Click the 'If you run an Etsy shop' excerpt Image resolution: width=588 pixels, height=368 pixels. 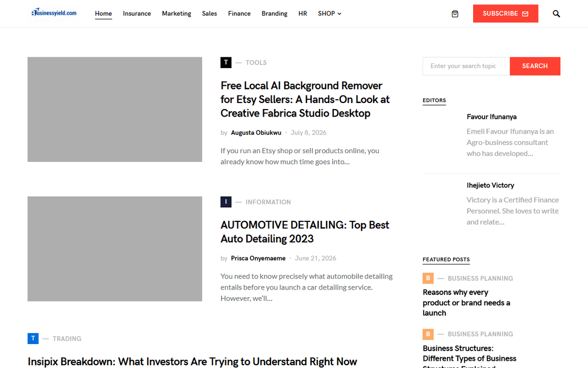pyautogui.click(x=300, y=156)
